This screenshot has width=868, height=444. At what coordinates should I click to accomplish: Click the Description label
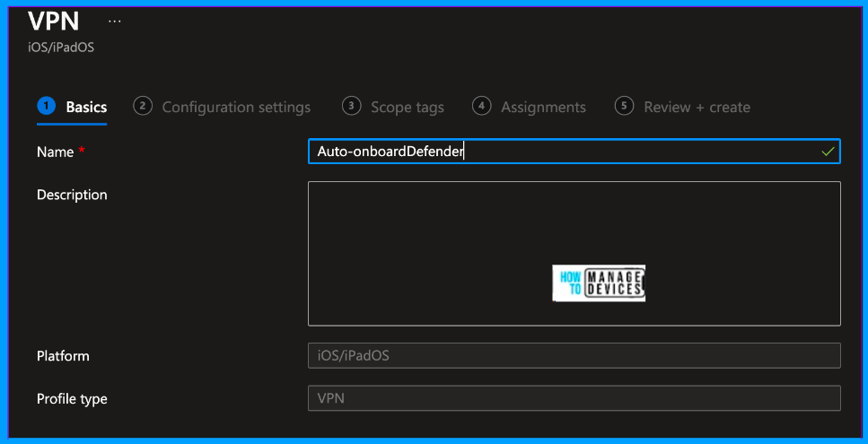point(72,195)
